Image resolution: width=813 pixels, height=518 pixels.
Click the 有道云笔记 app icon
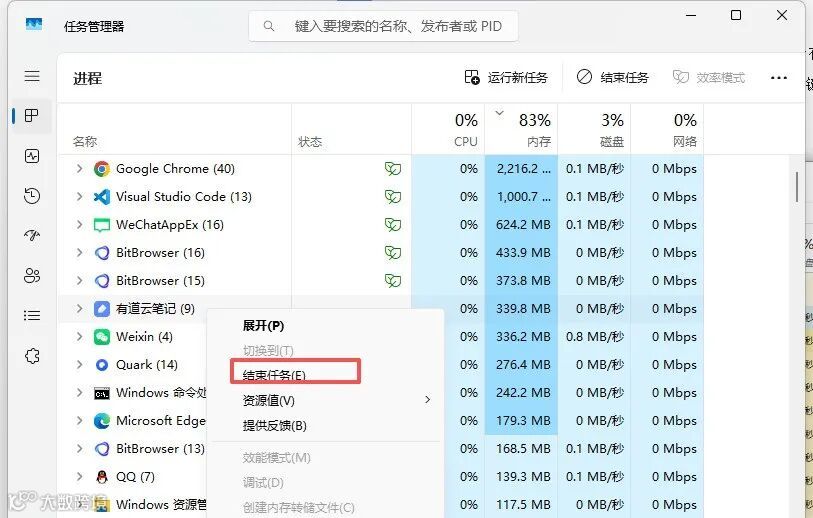(102, 309)
